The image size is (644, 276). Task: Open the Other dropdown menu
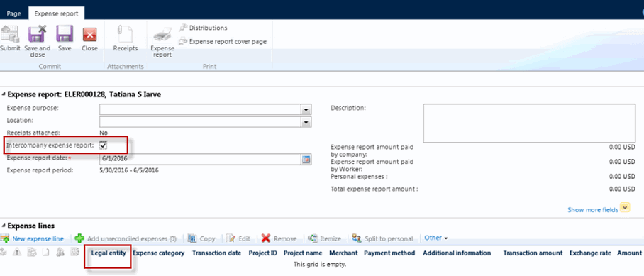pos(435,238)
